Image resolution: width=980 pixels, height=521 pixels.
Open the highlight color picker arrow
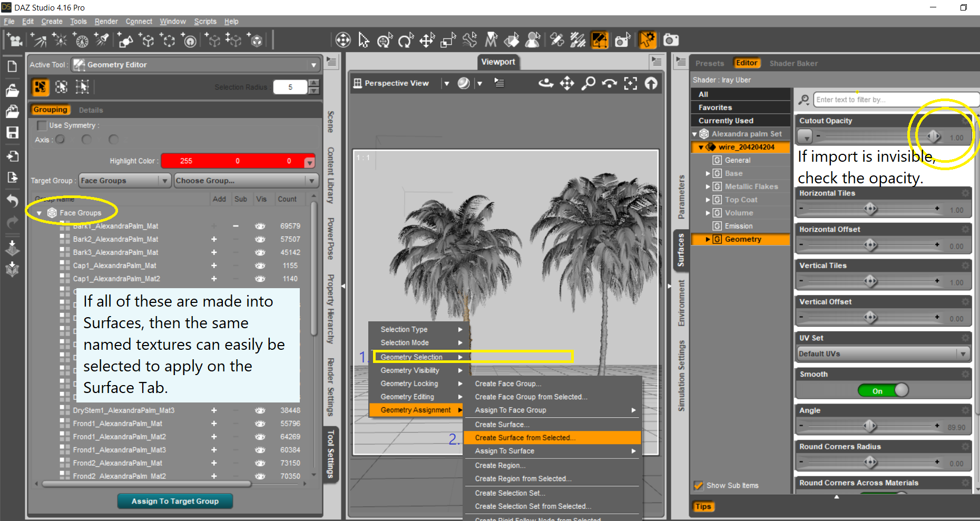tap(310, 162)
